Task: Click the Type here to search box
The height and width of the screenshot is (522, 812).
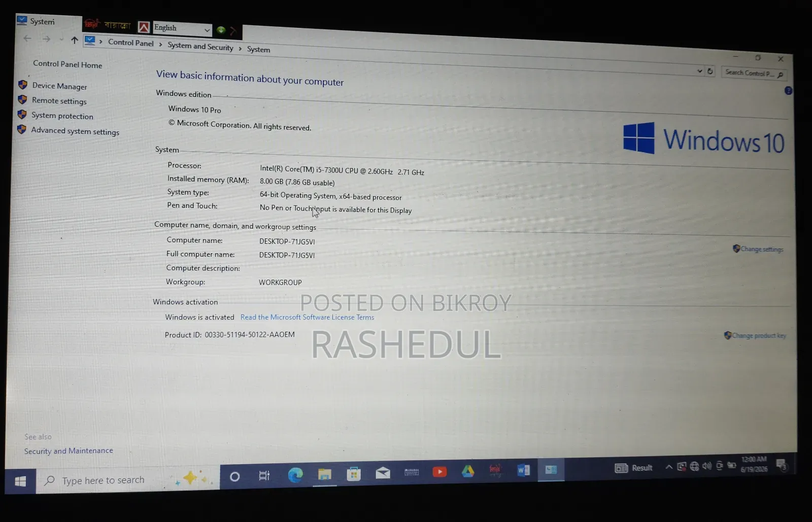Action: click(x=128, y=479)
